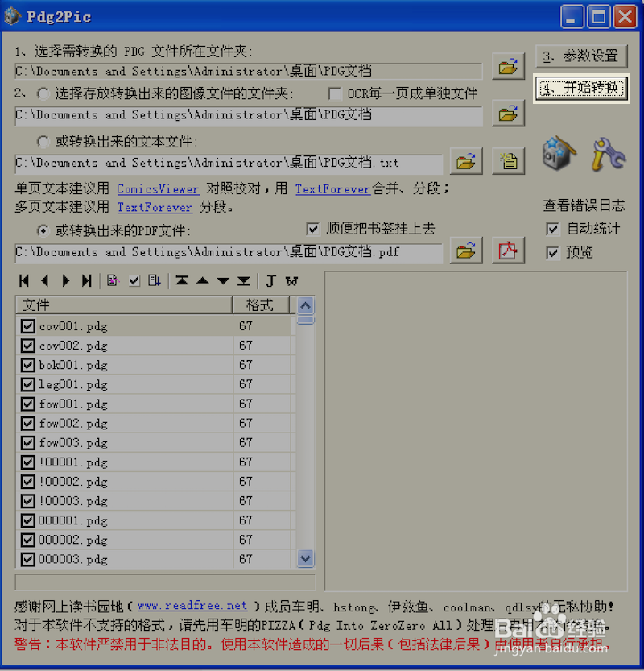Click list scrollbar down arrow
Image resolution: width=644 pixels, height=671 pixels.
point(305,558)
